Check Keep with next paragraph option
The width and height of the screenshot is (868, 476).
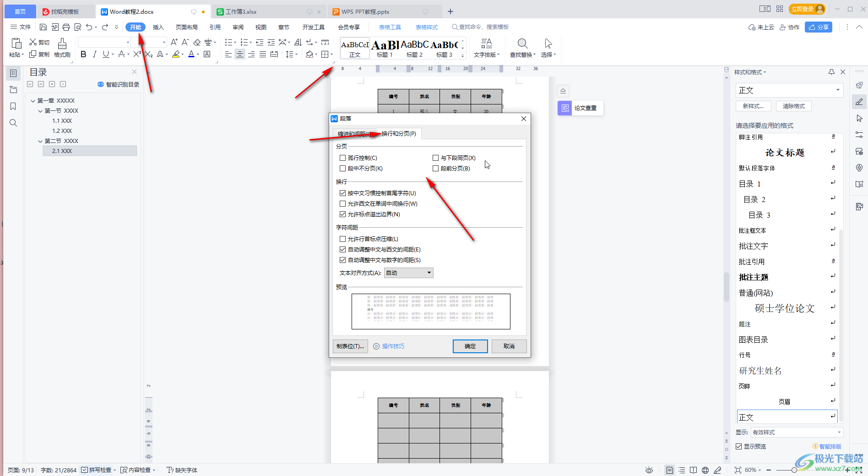click(435, 158)
